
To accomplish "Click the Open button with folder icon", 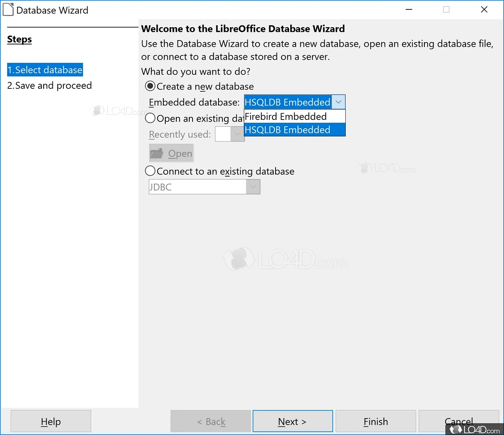I will click(171, 153).
